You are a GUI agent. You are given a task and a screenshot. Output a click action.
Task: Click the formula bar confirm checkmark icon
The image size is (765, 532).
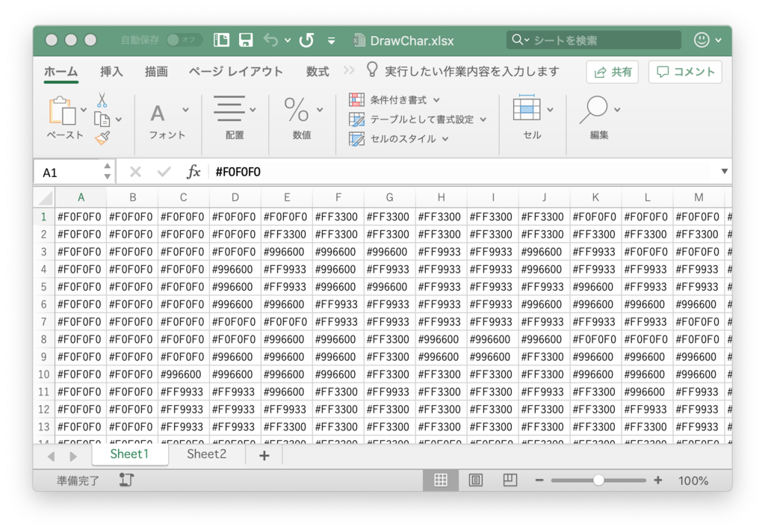tap(164, 172)
